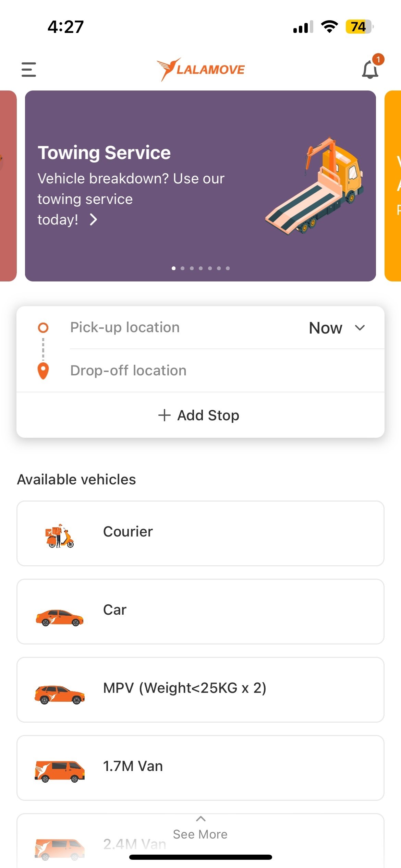
Task: Tap the tow truck illustration
Action: 314,185
